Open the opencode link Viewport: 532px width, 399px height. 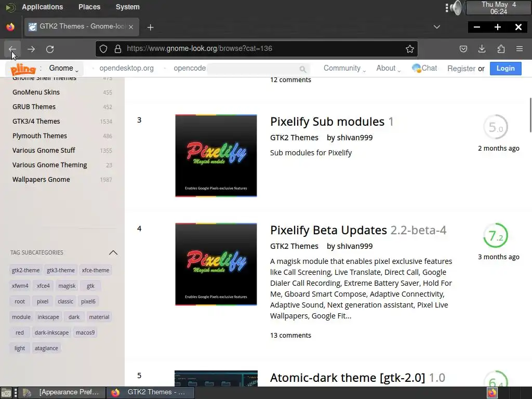coord(190,68)
